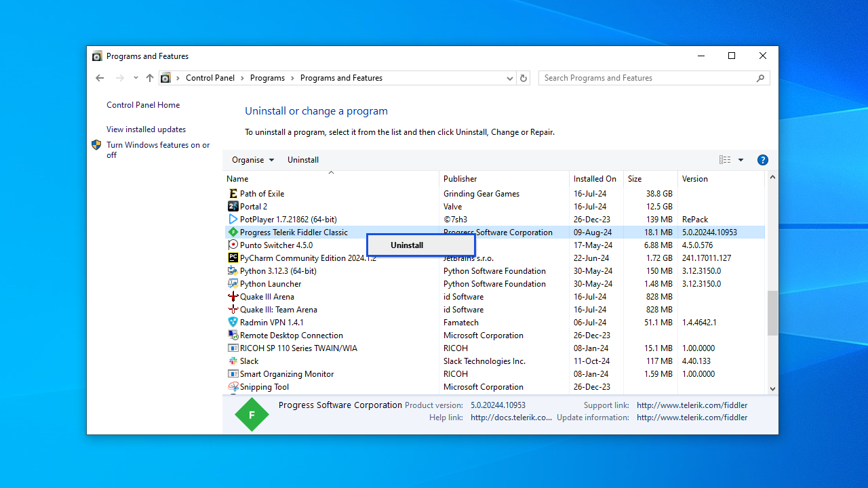Click the http://docs.telerik.co... help link text
Image resolution: width=868 pixels, height=488 pixels.
click(x=511, y=418)
